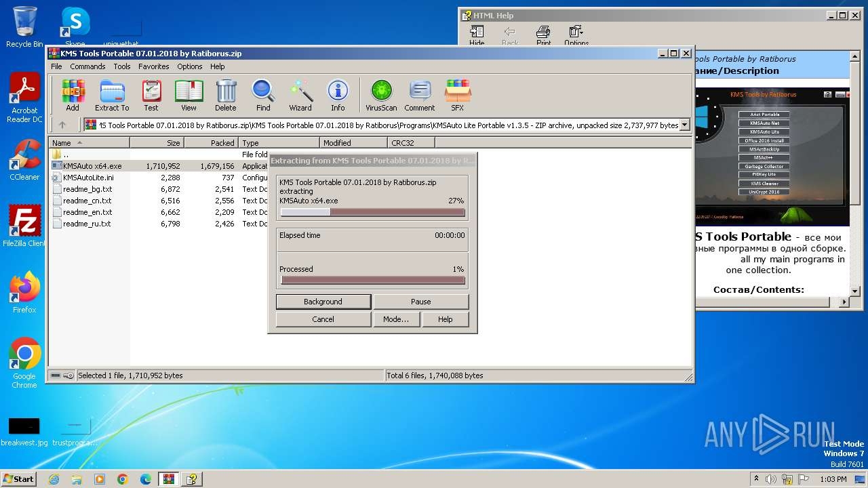Click the View file icon
The height and width of the screenshot is (488, 868).
click(x=189, y=95)
